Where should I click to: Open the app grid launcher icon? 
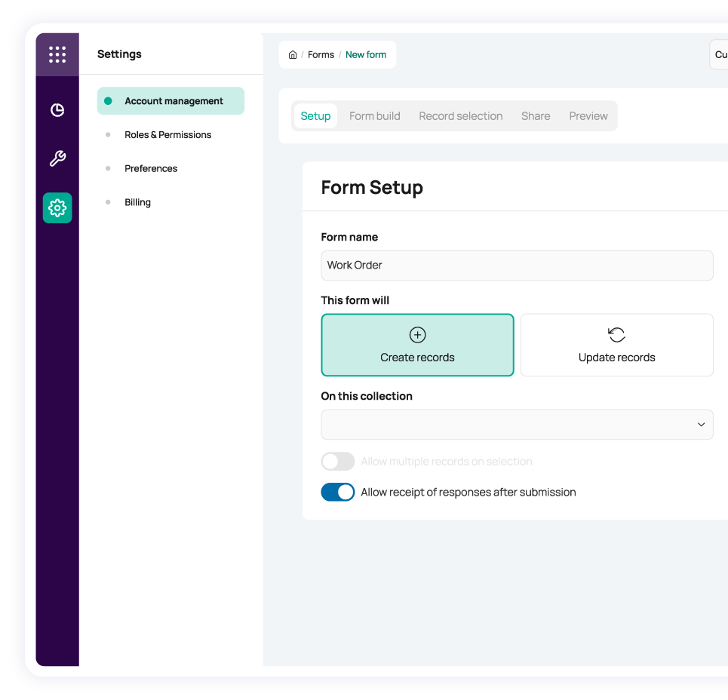click(57, 54)
